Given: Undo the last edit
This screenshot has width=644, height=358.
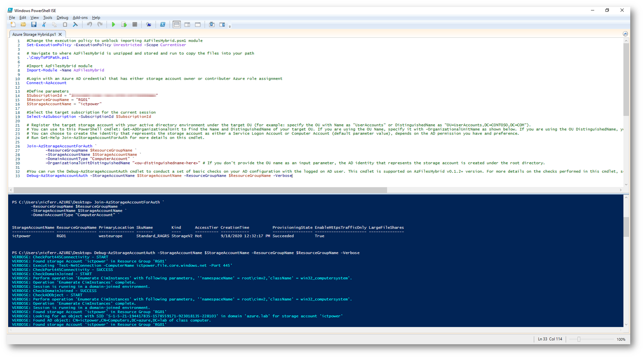Looking at the screenshot, I should [x=89, y=25].
